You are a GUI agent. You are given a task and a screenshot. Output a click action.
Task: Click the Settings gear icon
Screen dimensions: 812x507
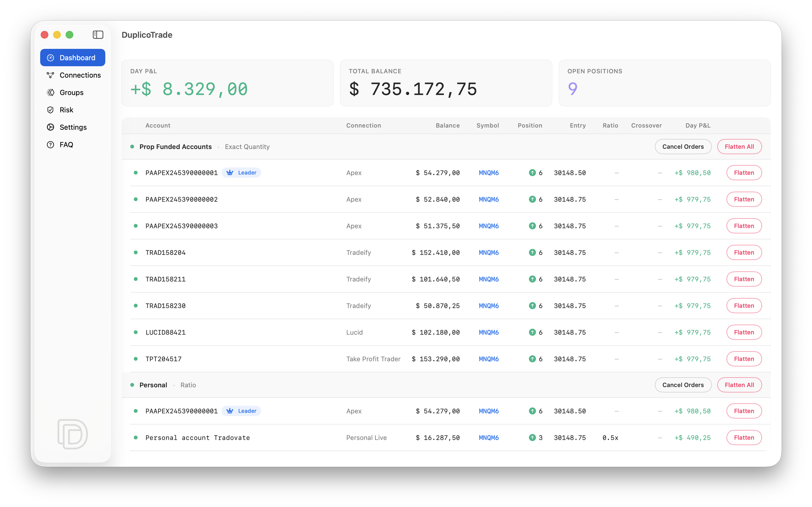click(x=50, y=127)
